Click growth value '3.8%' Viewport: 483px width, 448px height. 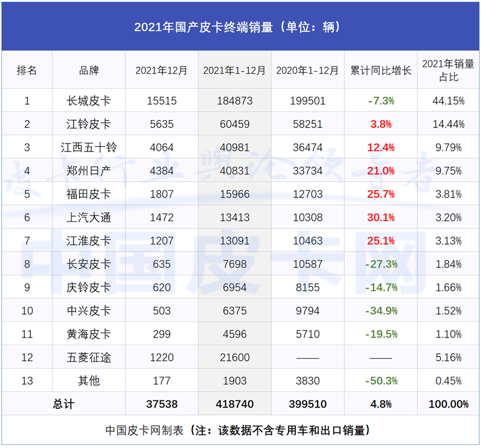(x=381, y=124)
